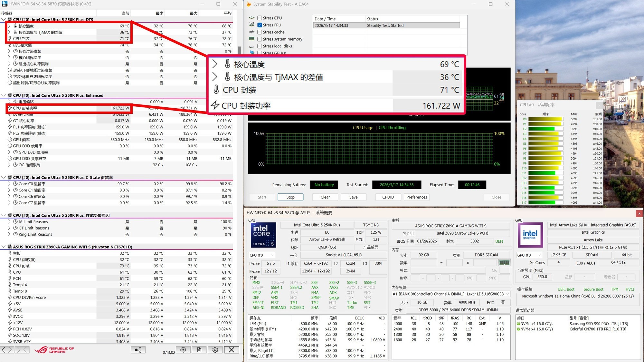Open the memory module BANK 0 dropdown
The height and width of the screenshot is (362, 644).
click(x=451, y=294)
